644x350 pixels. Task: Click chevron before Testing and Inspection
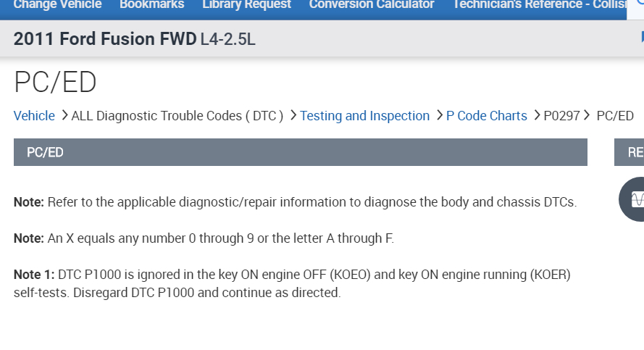pyautogui.click(x=293, y=115)
